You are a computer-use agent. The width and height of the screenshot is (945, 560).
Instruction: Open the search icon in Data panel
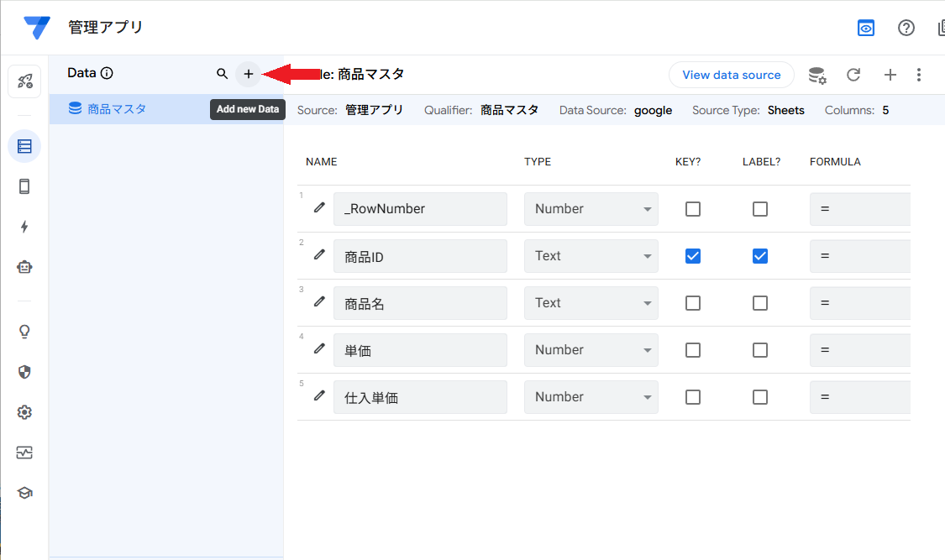pos(222,74)
